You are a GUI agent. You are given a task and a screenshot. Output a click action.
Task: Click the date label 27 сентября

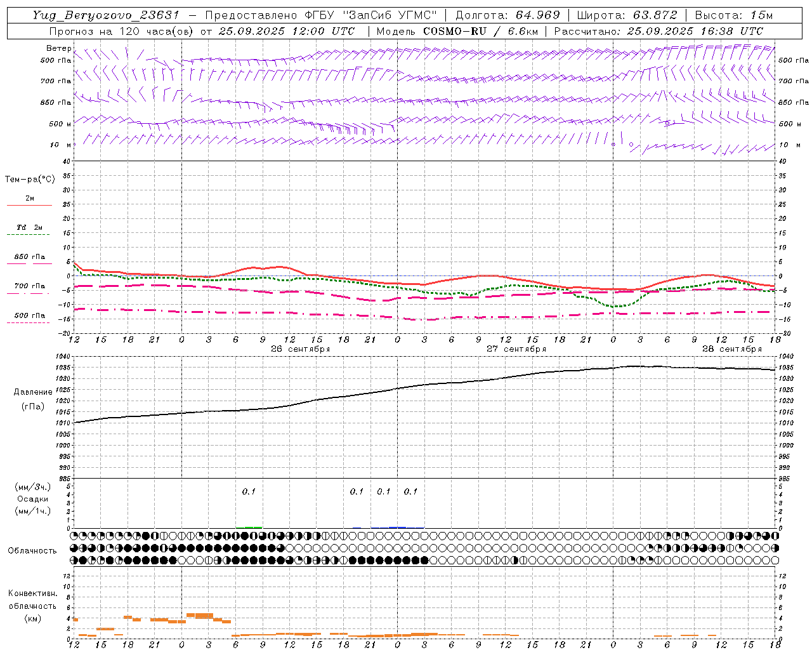(x=516, y=348)
